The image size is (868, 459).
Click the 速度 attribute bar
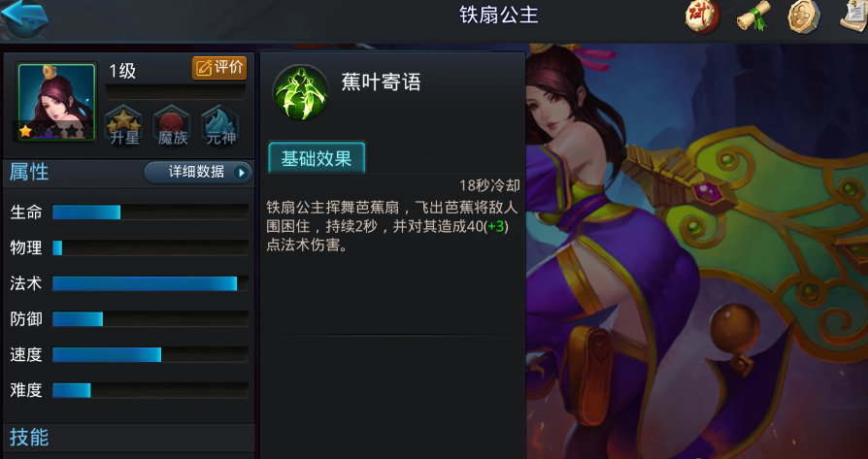pos(150,354)
